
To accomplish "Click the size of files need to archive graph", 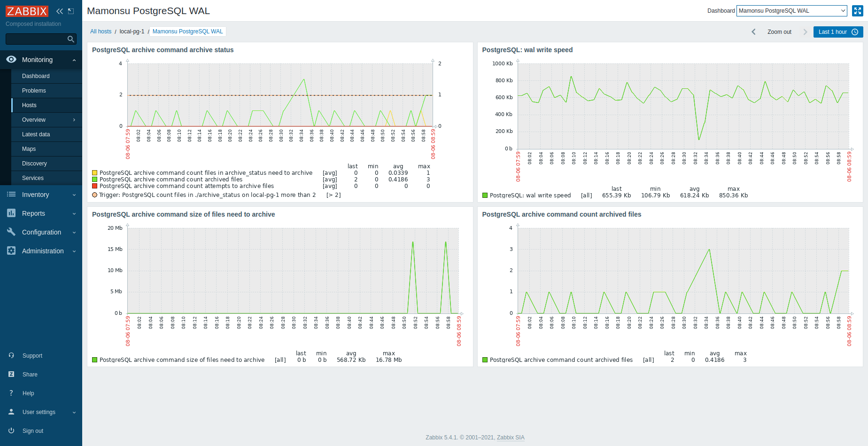I will tap(293, 271).
